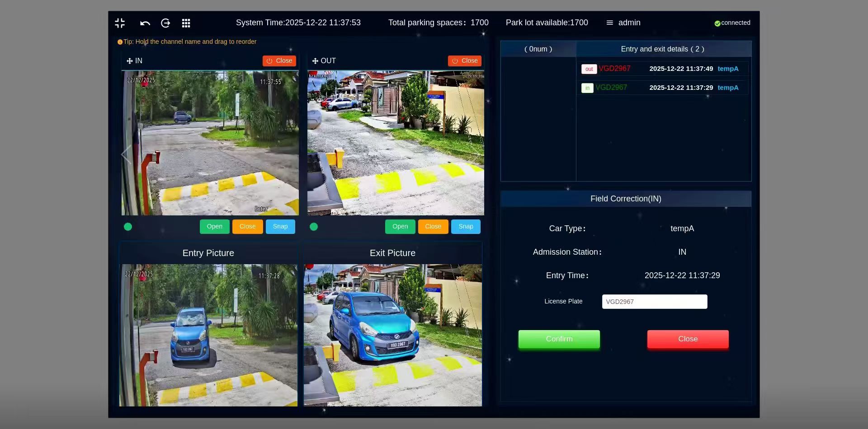
Task: Open the Entry Picture thumbnail
Action: 208,335
